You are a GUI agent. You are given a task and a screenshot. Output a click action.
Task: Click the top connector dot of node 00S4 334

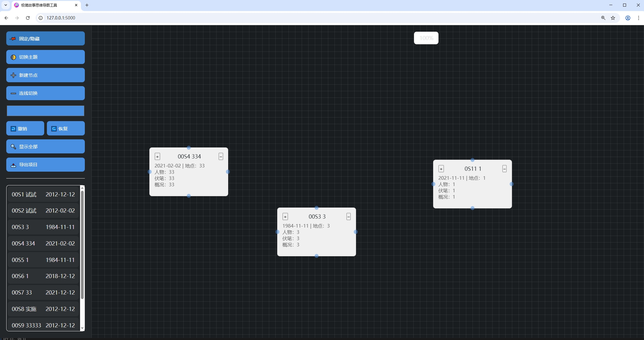coord(189,148)
